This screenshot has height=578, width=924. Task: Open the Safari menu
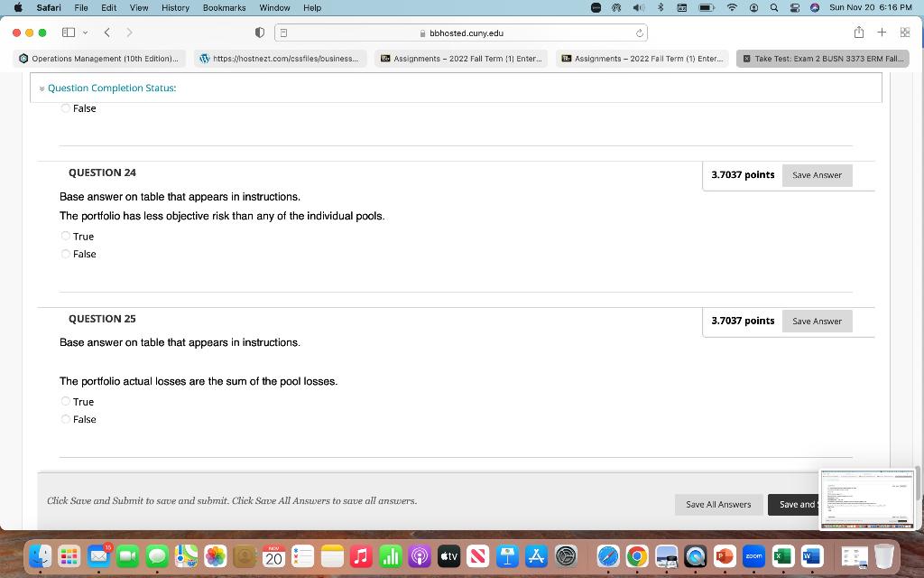click(x=49, y=7)
